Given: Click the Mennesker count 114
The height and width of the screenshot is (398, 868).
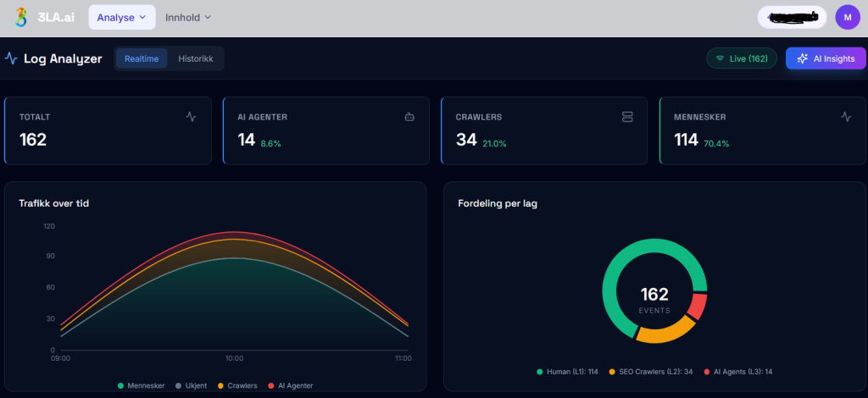Looking at the screenshot, I should point(686,140).
